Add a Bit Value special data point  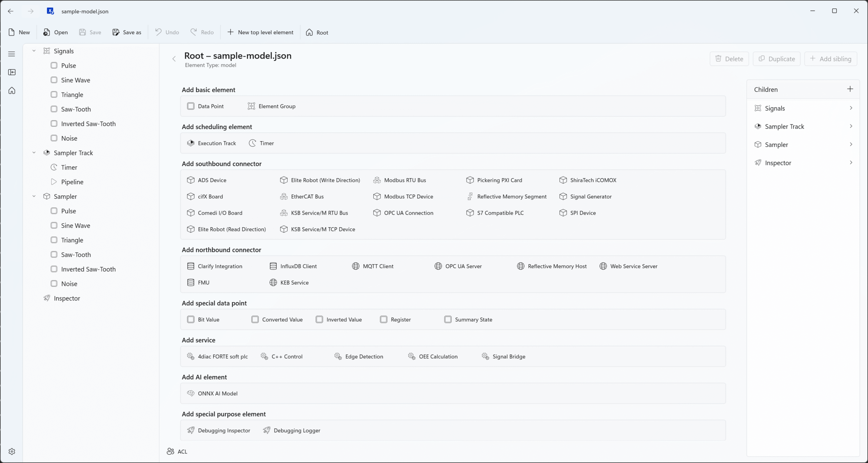(203, 319)
